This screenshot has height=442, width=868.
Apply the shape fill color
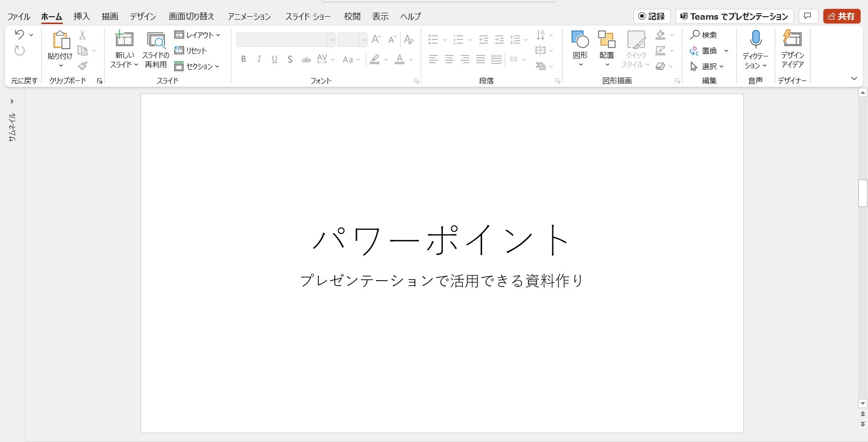coord(660,35)
